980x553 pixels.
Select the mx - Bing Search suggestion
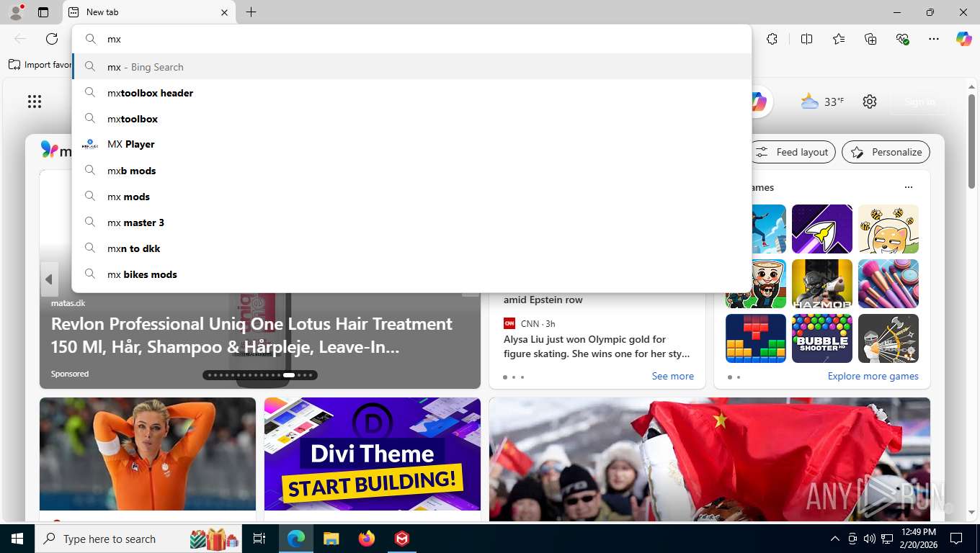point(411,67)
